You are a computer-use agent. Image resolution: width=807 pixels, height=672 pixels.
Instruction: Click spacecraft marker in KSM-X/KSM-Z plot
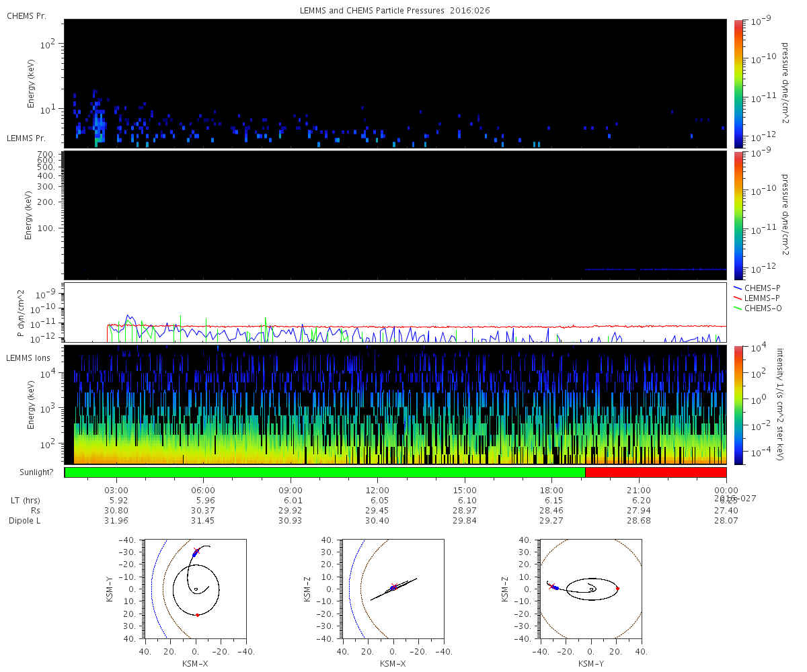click(x=393, y=587)
